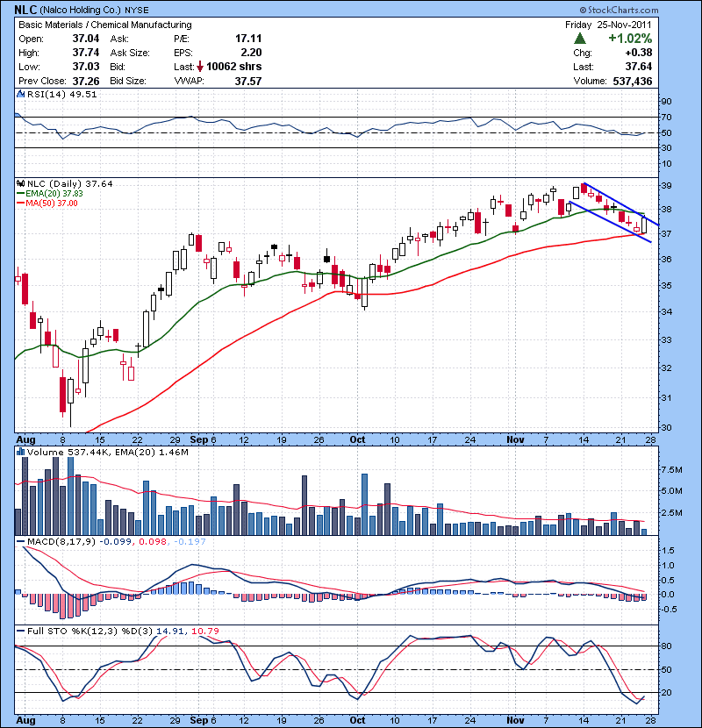Click the High value 37.74
This screenshot has width=702, height=728.
(x=86, y=53)
